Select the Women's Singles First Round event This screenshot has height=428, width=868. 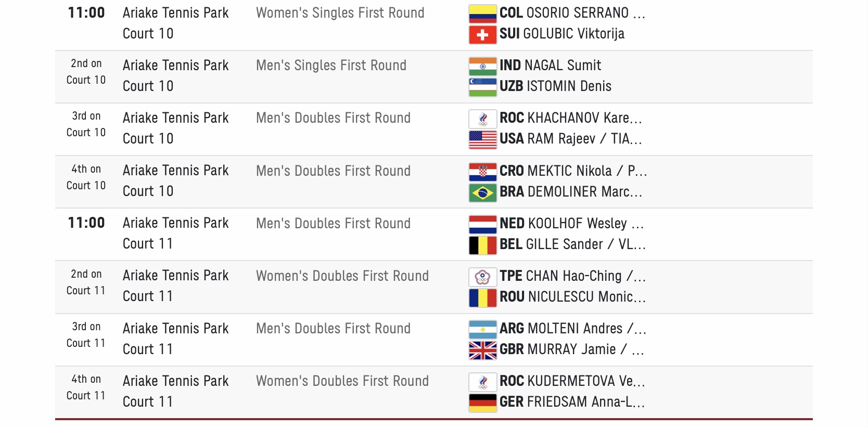click(340, 13)
